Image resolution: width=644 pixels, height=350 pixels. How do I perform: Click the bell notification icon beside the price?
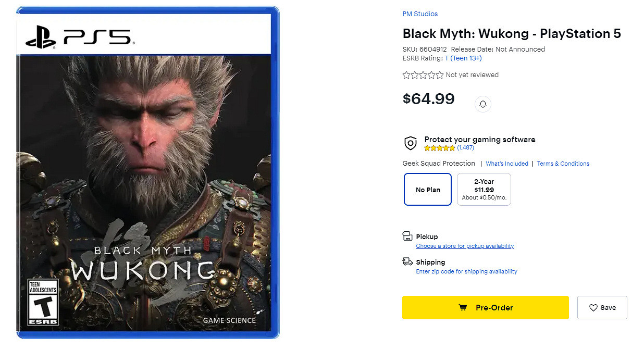pos(483,104)
